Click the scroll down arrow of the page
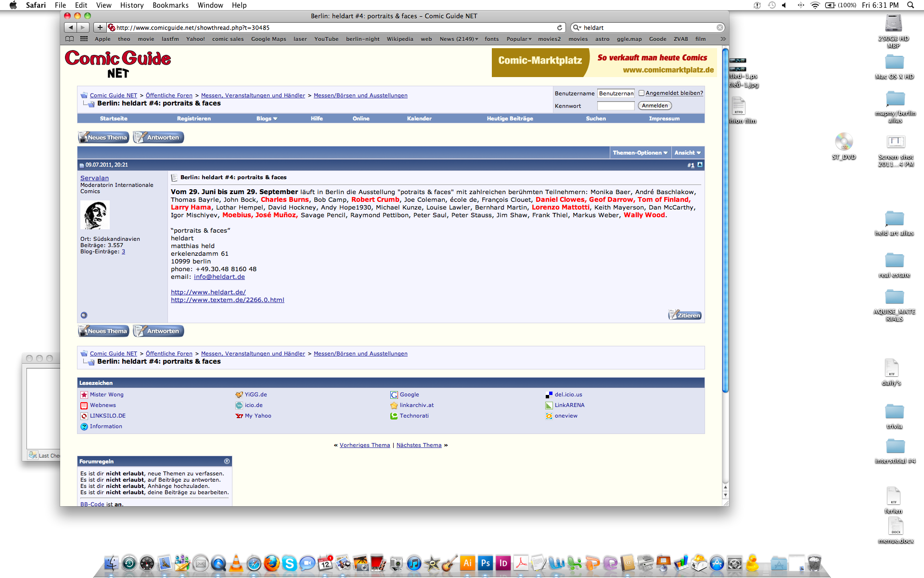The width and height of the screenshot is (924, 578). point(725,495)
